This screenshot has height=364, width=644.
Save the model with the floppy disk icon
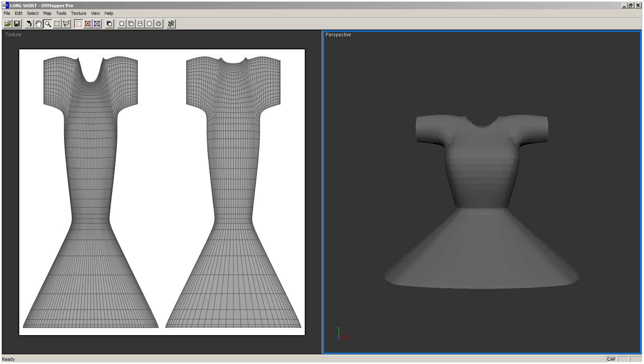(x=17, y=24)
